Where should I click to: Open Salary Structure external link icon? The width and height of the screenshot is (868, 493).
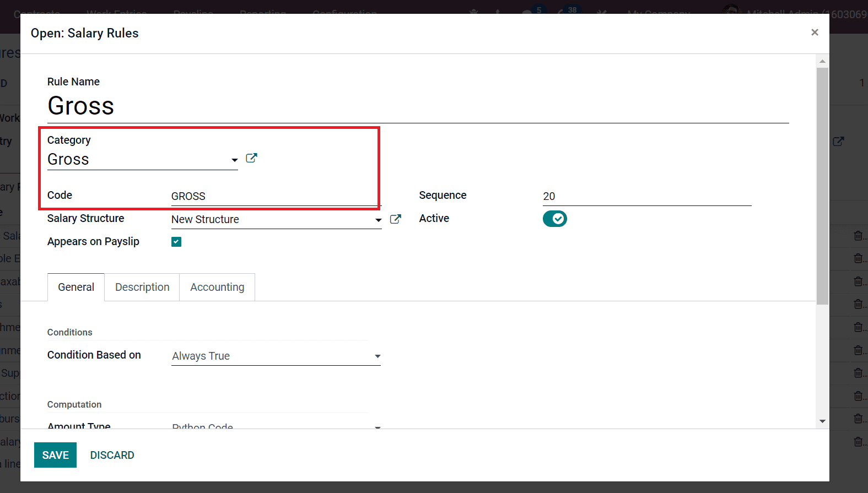(395, 219)
